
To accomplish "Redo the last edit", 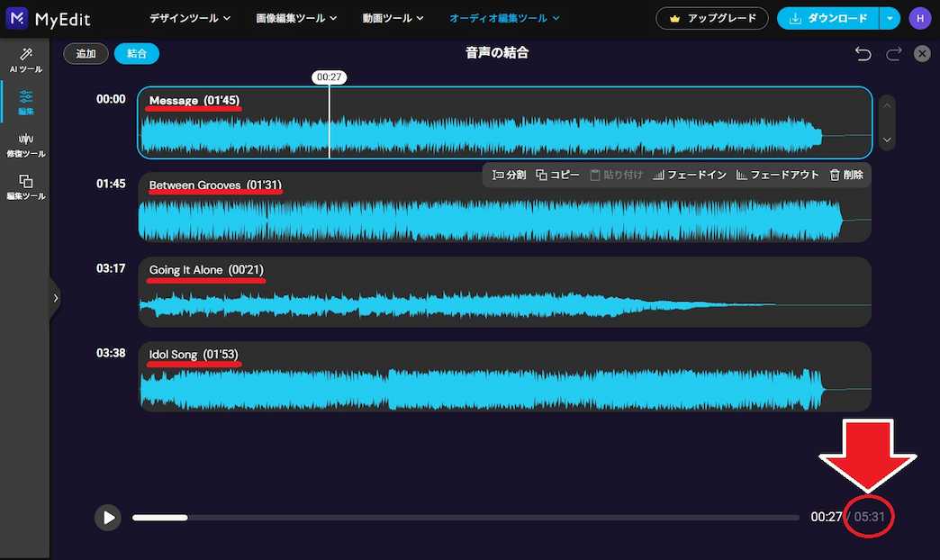I will click(892, 54).
